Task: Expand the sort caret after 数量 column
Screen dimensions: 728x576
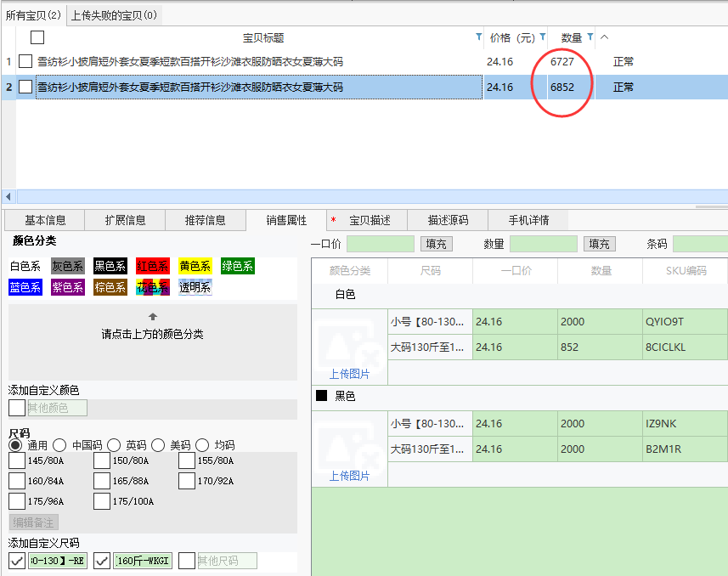Action: coord(604,37)
